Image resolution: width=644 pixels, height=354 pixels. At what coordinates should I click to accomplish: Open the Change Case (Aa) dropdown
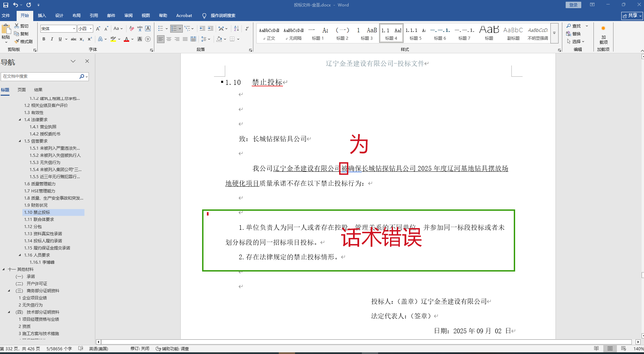click(x=118, y=29)
